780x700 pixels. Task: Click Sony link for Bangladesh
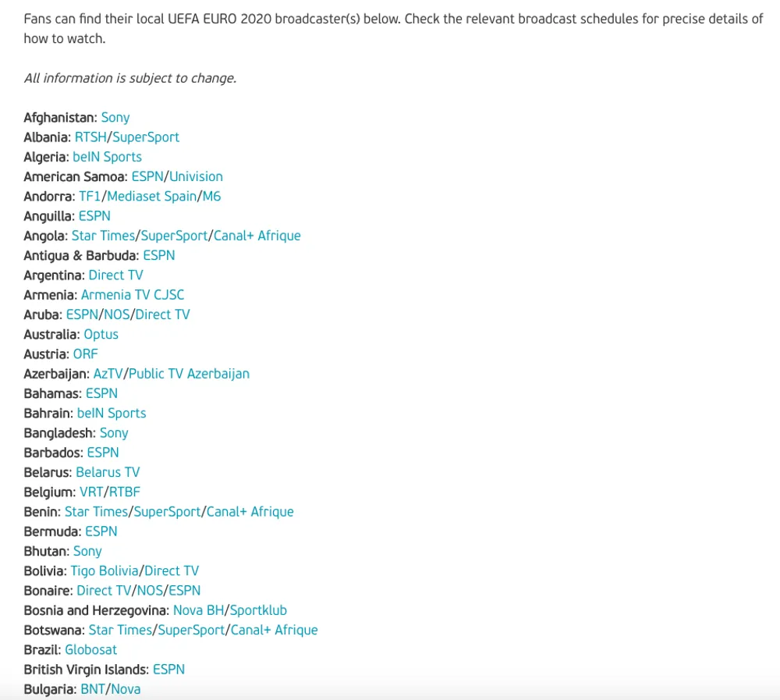point(114,433)
